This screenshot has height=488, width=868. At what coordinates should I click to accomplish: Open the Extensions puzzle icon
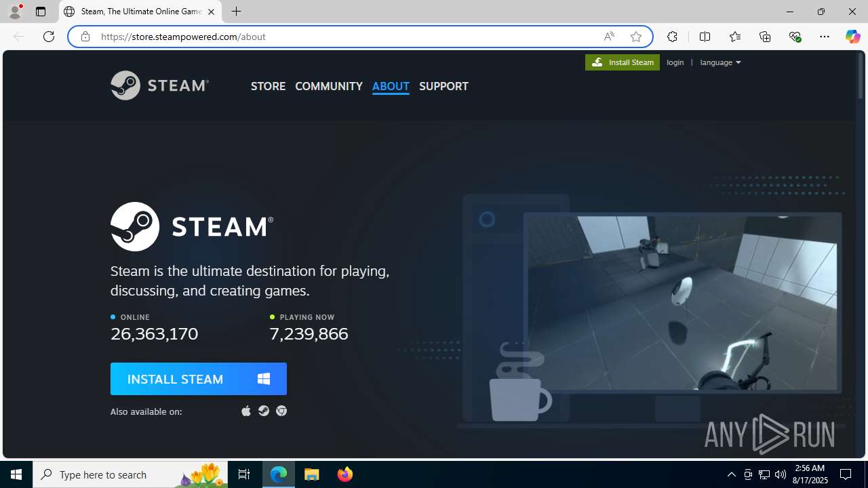pos(672,37)
